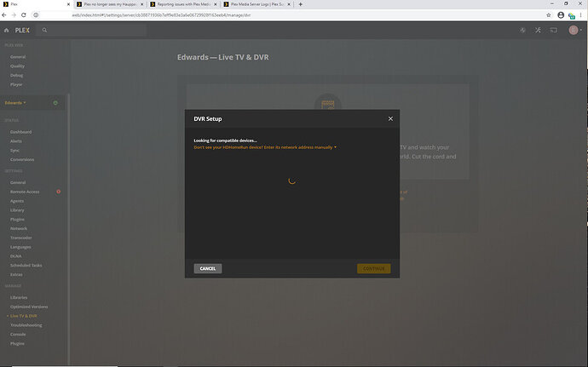Click the browser forward arrow

click(14, 15)
